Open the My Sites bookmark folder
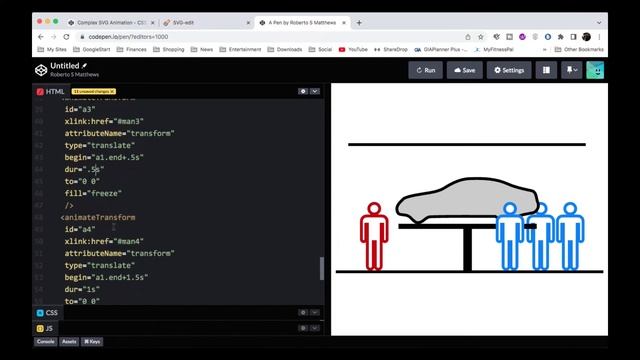The image size is (640, 360). (52, 49)
